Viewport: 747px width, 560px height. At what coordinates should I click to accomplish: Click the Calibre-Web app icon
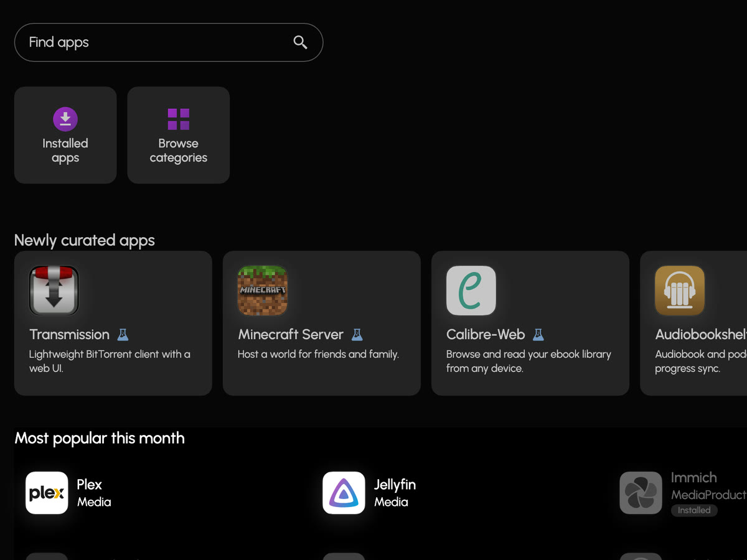(471, 291)
